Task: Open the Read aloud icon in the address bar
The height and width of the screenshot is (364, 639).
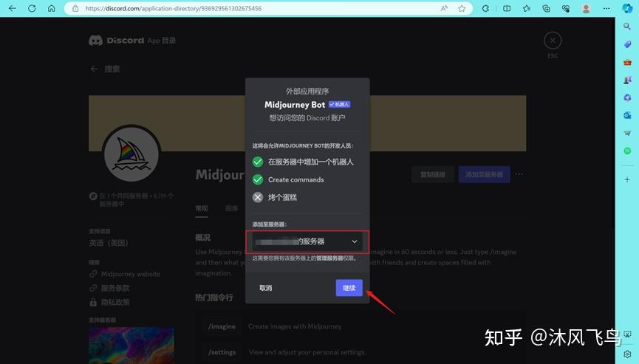Action: tap(444, 8)
